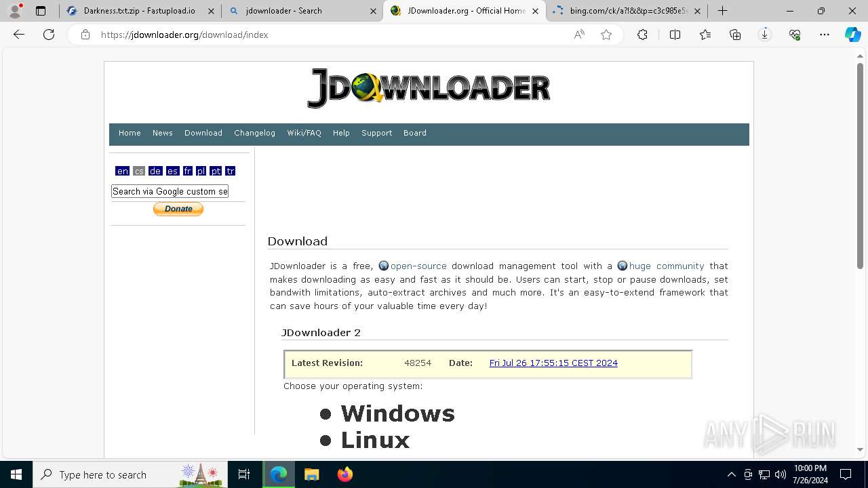Open Favorites list icon
Screen dimensions: 868x488
coord(705,35)
